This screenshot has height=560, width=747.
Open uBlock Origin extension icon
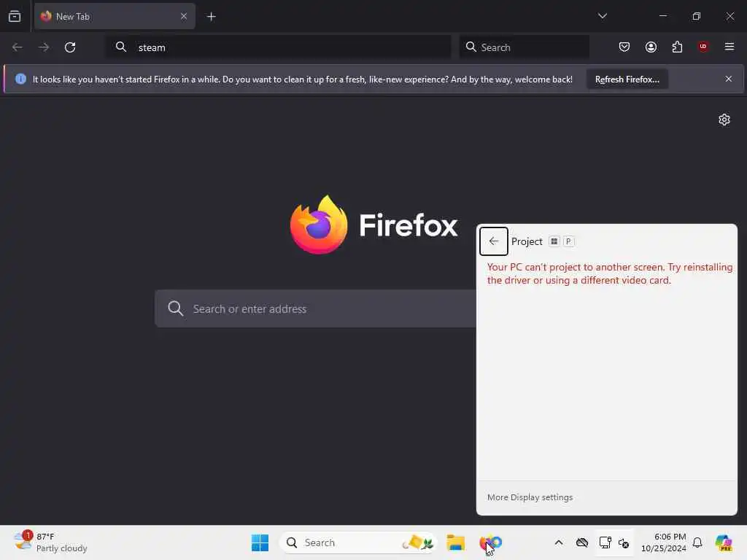tap(703, 47)
